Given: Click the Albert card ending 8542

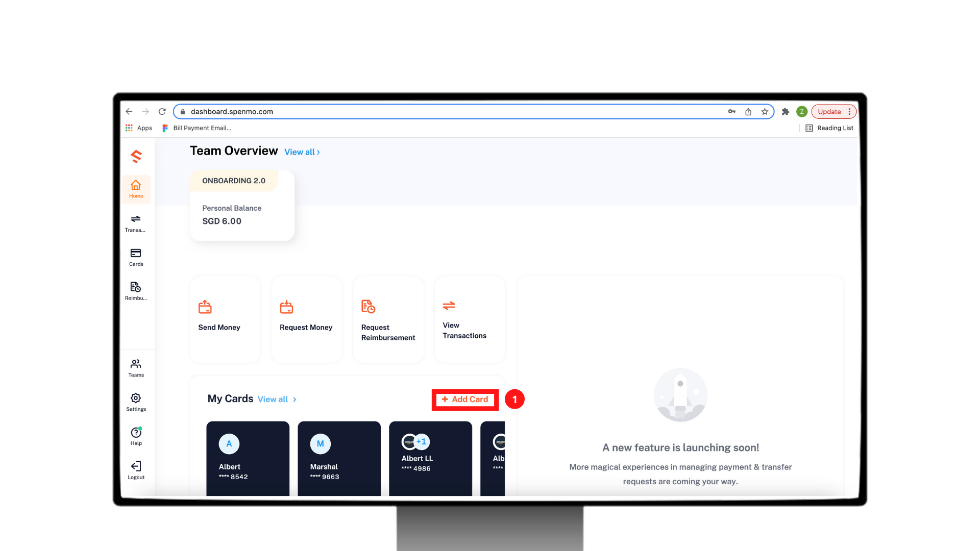Looking at the screenshot, I should (249, 458).
